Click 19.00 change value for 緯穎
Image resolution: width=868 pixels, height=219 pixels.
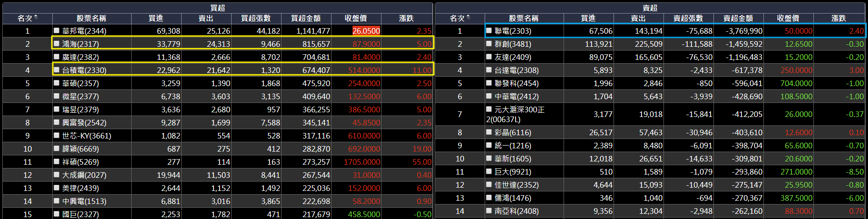point(422,149)
